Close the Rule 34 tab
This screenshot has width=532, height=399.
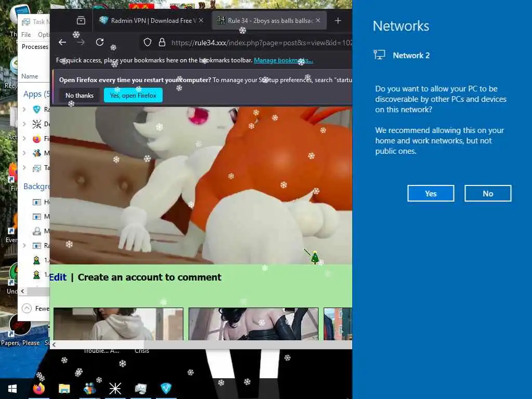coord(318,20)
